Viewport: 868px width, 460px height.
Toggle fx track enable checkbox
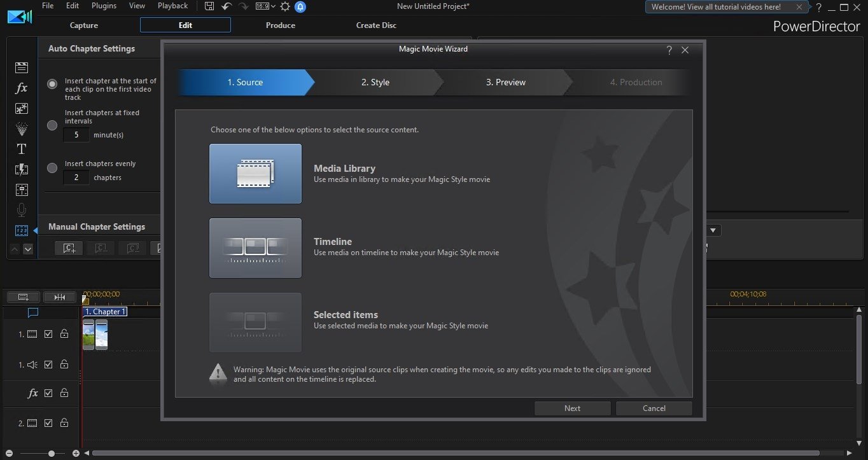point(48,393)
